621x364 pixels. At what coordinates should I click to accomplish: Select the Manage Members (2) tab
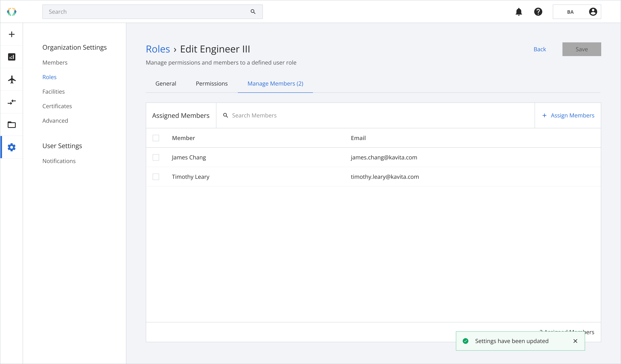[275, 84]
